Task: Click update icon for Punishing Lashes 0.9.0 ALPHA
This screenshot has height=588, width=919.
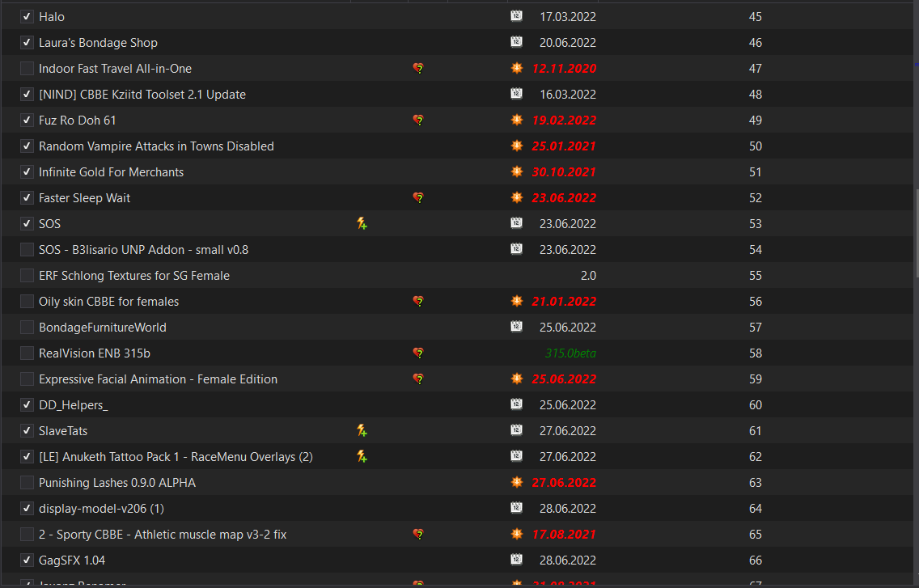Action: point(516,482)
